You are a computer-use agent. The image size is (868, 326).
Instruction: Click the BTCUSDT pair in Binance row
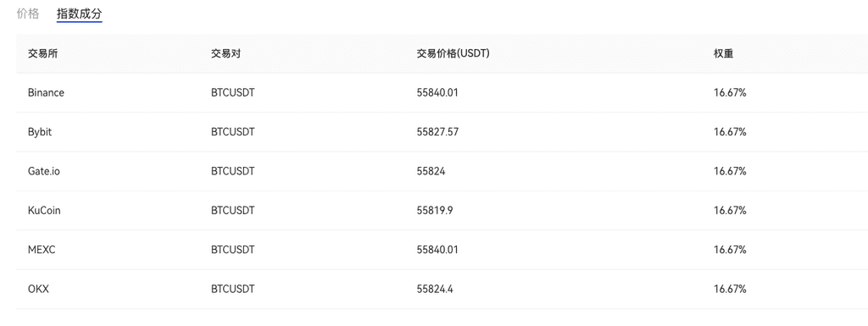[233, 93]
